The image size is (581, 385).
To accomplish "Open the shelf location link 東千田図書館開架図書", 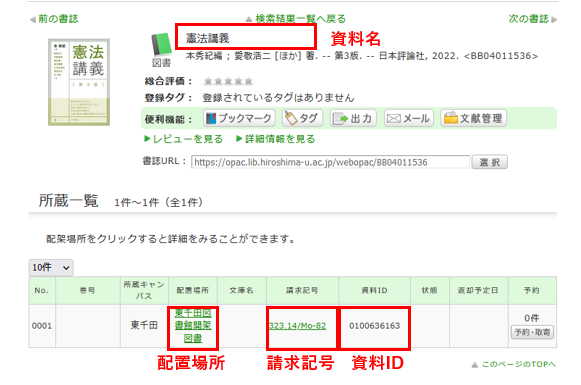I will coord(193,326).
